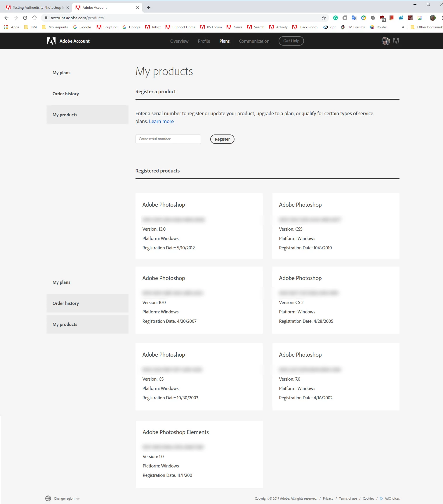The image size is (443, 504).
Task: Click the address bar URL
Action: point(77,18)
